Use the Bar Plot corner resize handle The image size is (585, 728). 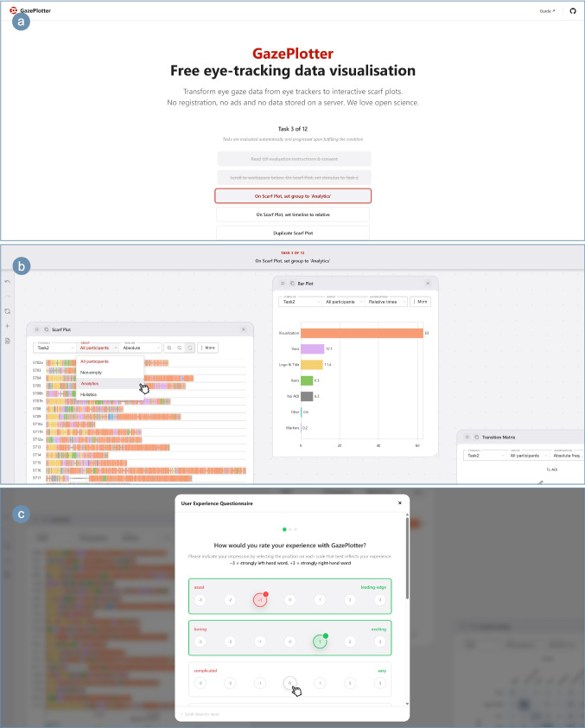point(436,454)
